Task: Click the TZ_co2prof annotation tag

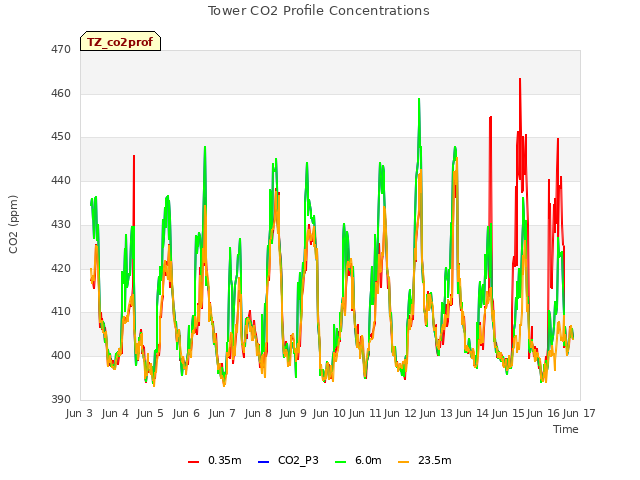Action: 120,41
